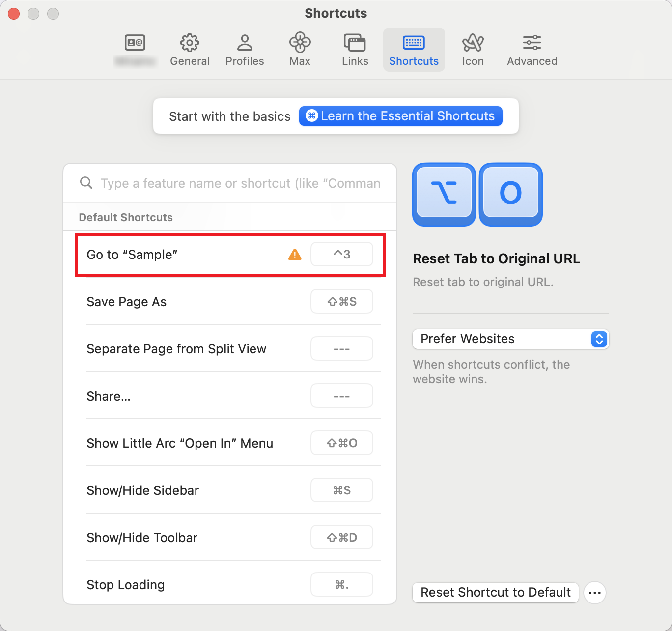The image size is (672, 631).
Task: Click Reset Shortcut to Default button
Action: pos(495,593)
